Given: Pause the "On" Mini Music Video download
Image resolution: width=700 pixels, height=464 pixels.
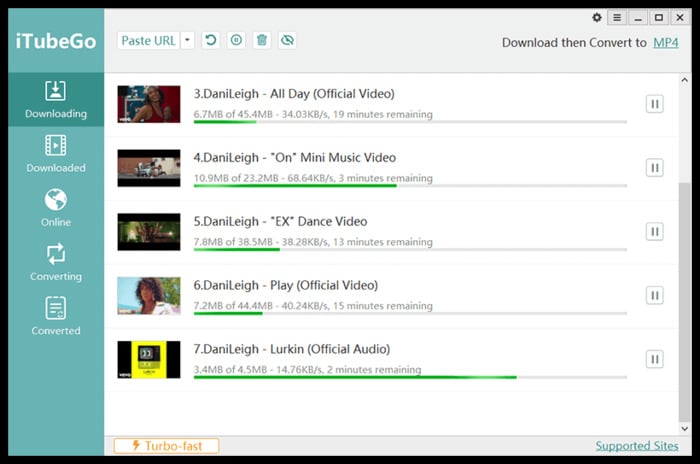Looking at the screenshot, I should coord(654,167).
